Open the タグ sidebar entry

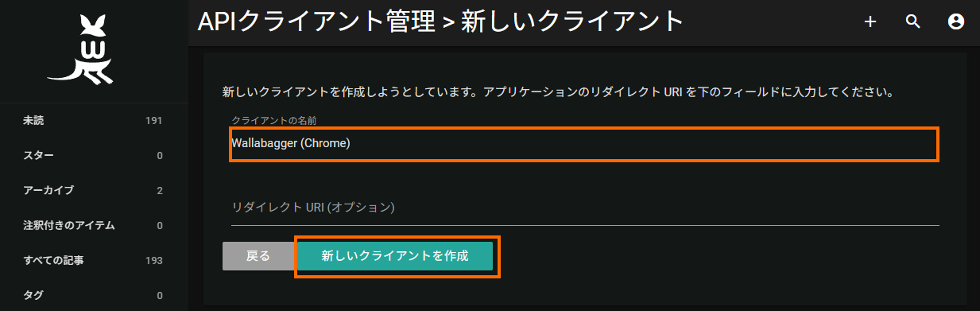point(94,295)
